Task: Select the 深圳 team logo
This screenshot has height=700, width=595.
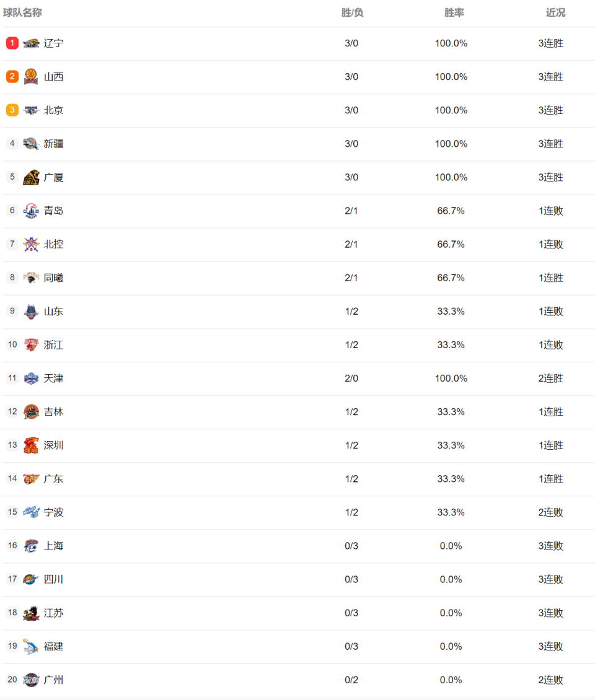Action: tap(31, 445)
